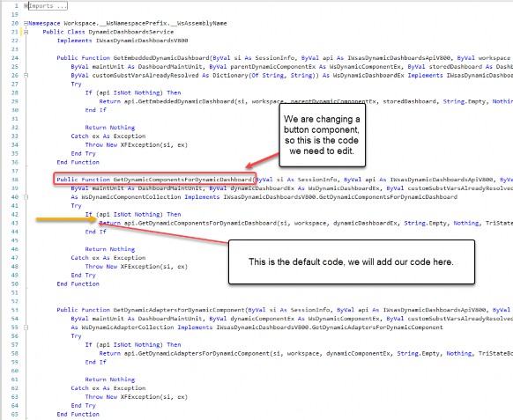Collapse GetDynamicAdaptersForDynamicComponent function at line 55
Viewport: 513px width, 420px height.
(x=26, y=328)
